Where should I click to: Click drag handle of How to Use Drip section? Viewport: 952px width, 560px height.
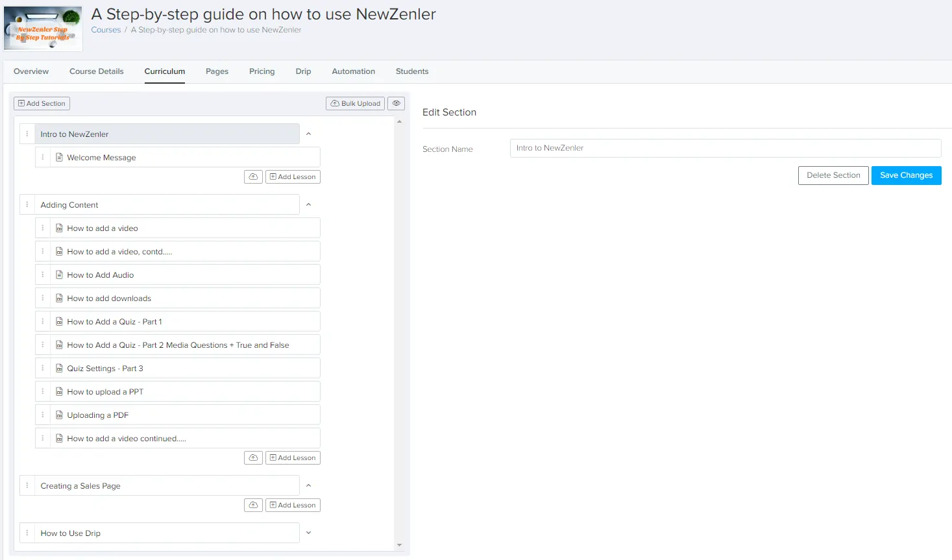(27, 533)
